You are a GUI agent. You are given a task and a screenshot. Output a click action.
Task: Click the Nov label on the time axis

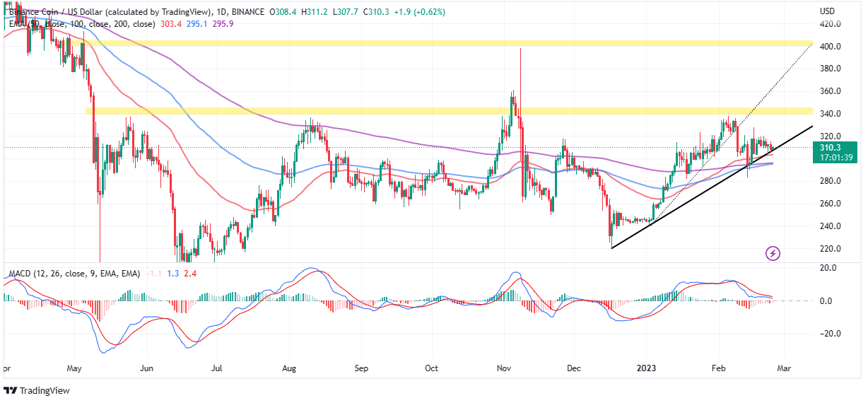click(504, 368)
